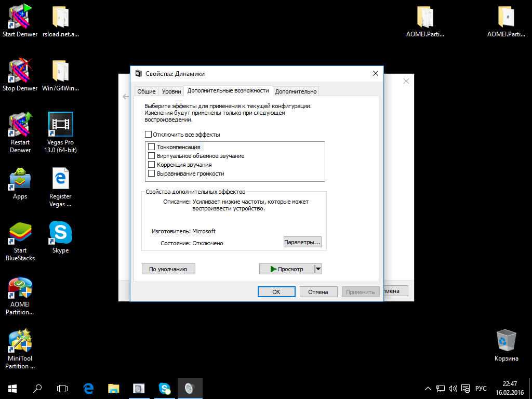This screenshot has height=399, width=532.
Task: Enable the Тонкомпенсация effect checkbox
Action: pyautogui.click(x=152, y=147)
